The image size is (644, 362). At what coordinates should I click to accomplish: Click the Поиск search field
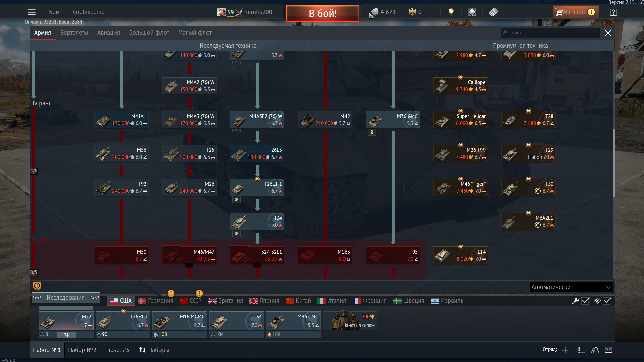(550, 33)
